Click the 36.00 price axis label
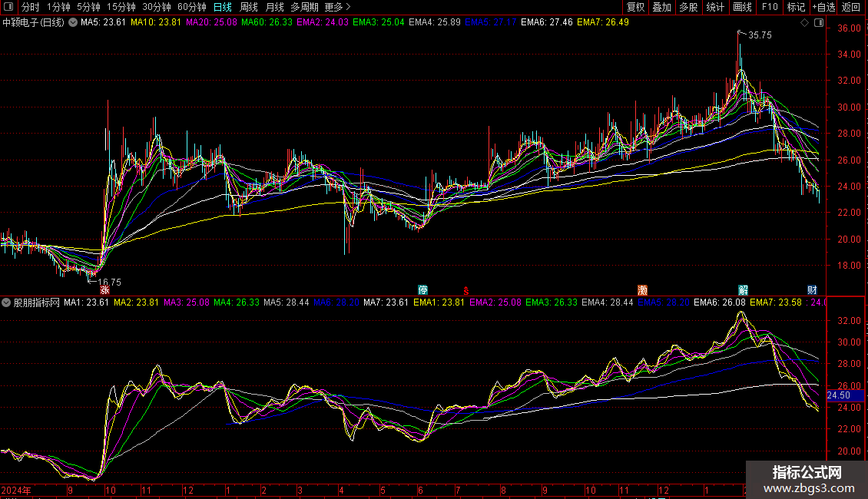The height and width of the screenshot is (499, 868). coord(849,28)
